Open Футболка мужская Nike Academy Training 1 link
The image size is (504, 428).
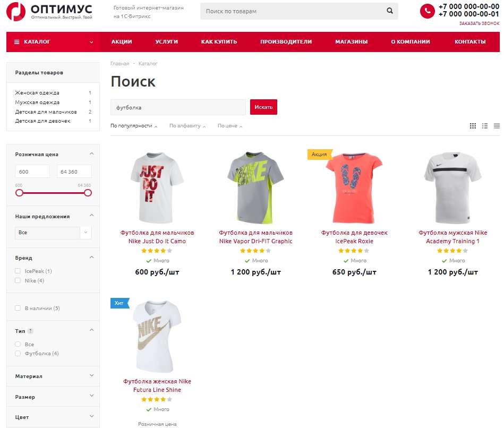pos(452,237)
